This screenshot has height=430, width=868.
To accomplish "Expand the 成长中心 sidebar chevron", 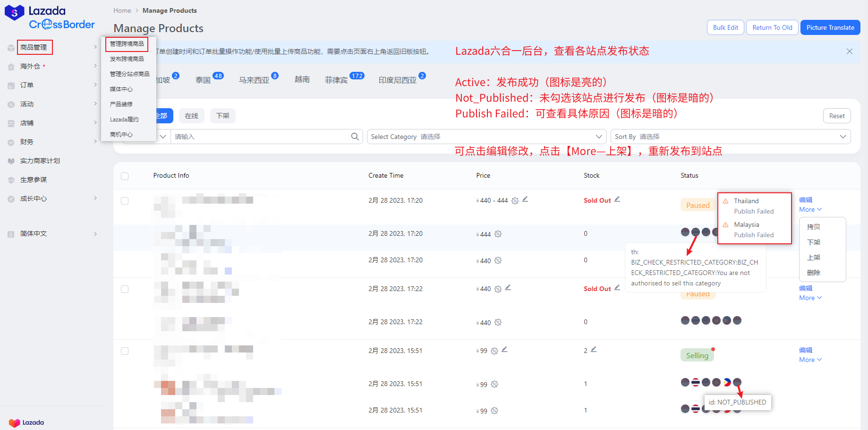I will click(x=95, y=198).
